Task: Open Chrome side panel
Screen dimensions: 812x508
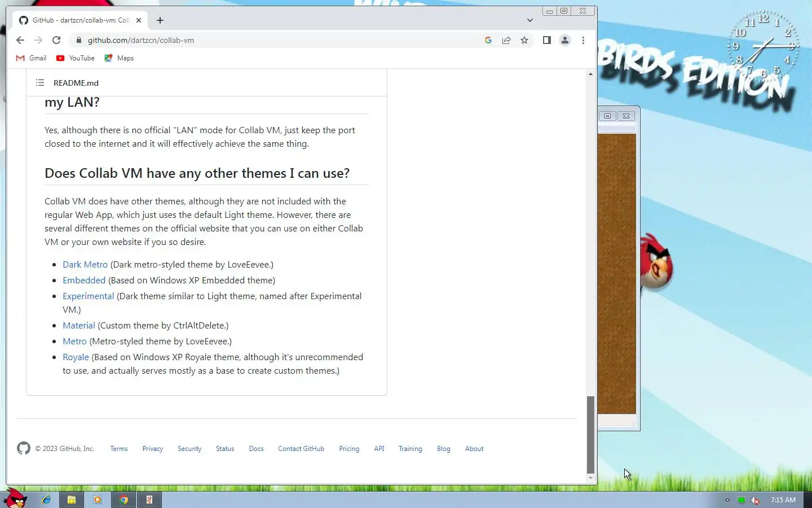Action: tap(546, 40)
